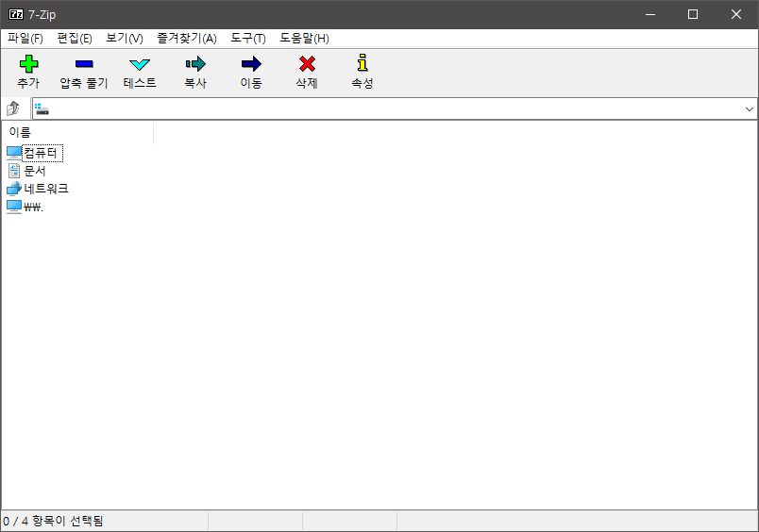759x532 pixels.
Task: Maximize the 7-Zip window
Action: pos(693,14)
